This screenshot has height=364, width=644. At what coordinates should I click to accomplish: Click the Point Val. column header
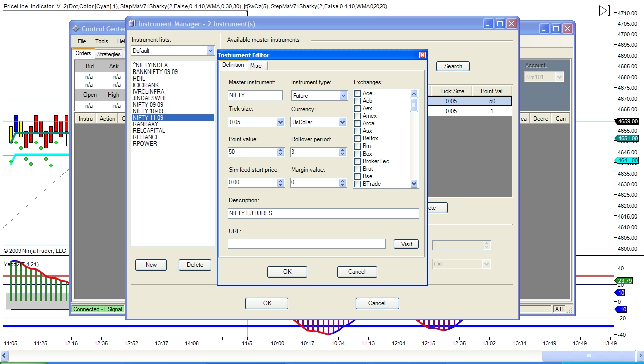(492, 91)
